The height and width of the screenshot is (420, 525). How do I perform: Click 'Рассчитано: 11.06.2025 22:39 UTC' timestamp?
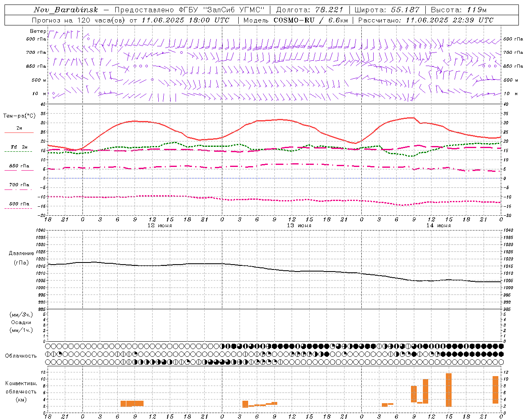coord(426,20)
